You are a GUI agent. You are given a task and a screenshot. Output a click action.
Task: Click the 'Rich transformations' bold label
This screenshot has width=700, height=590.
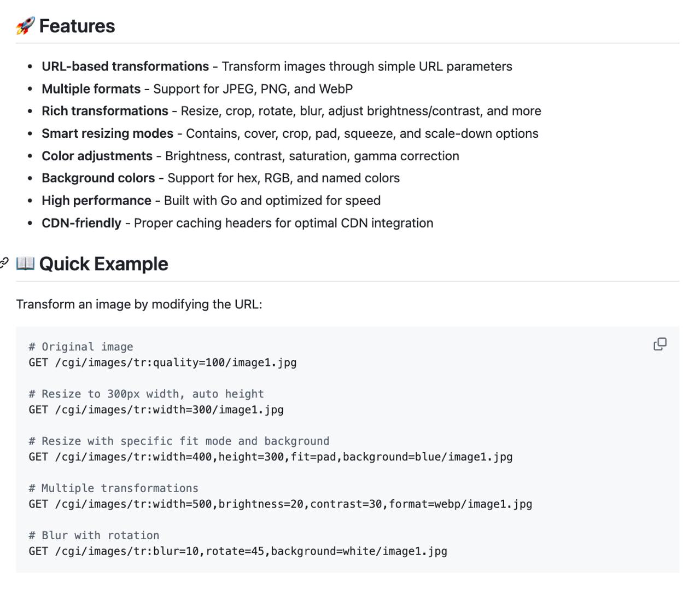(105, 111)
